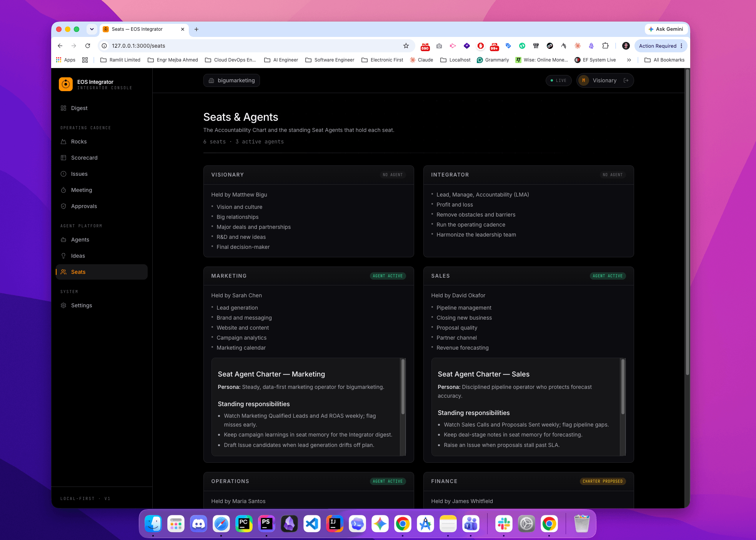
Task: Click the bigumarketing workspace button
Action: [x=231, y=80]
